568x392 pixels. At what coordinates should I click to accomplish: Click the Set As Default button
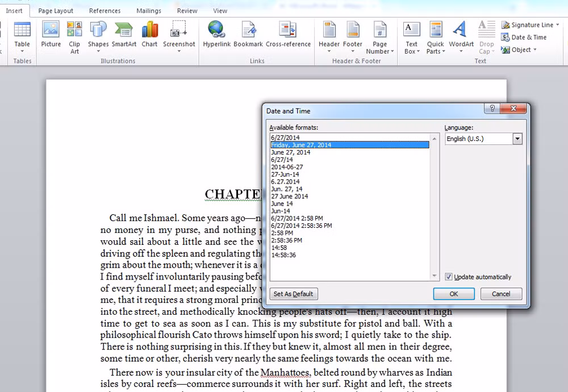coord(294,294)
